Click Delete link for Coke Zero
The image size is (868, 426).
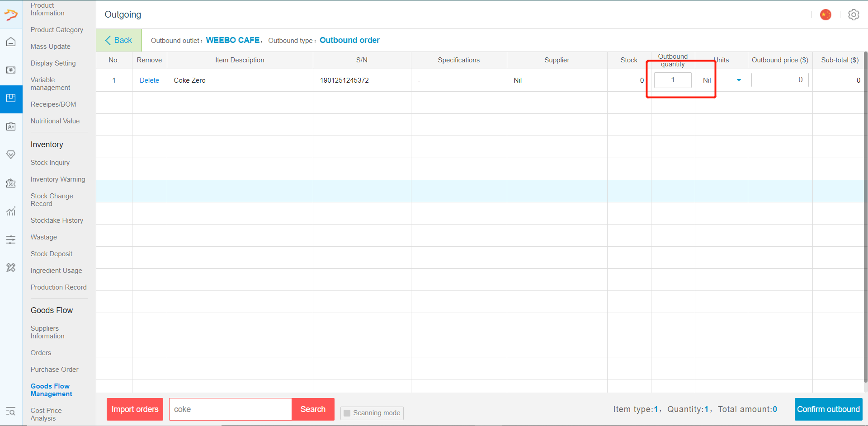[x=149, y=80]
